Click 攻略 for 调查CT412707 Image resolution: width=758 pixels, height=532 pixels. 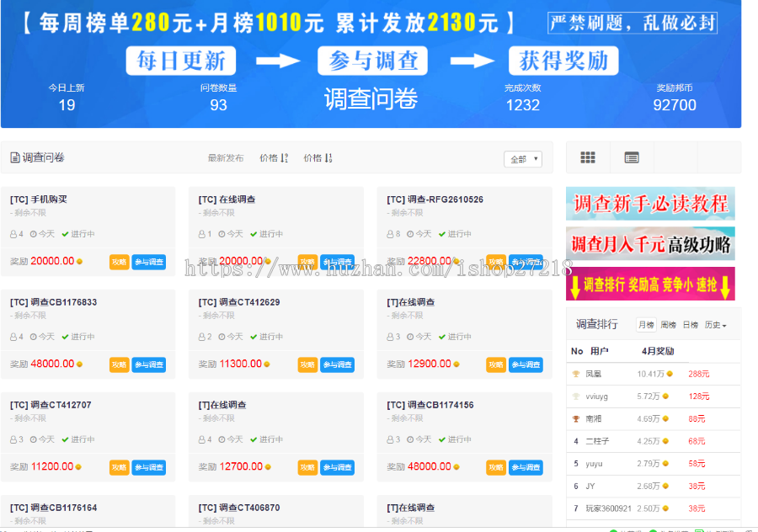tap(119, 467)
